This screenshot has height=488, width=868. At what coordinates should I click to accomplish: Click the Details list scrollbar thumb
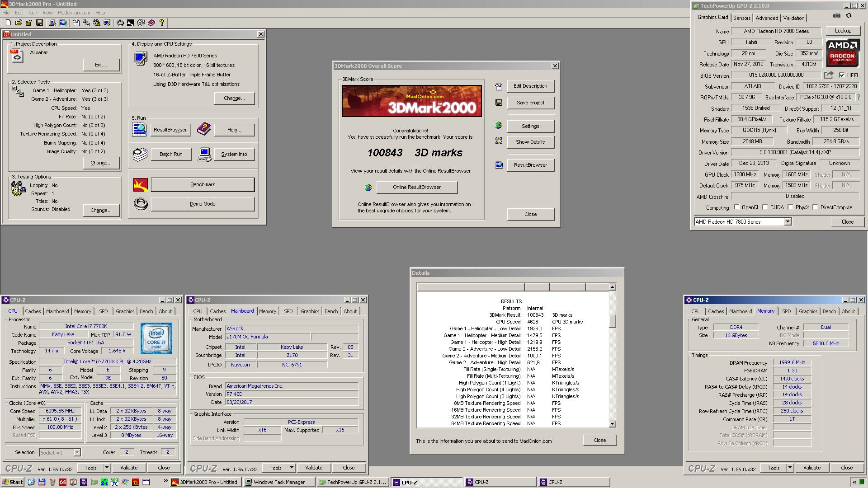pos(613,321)
